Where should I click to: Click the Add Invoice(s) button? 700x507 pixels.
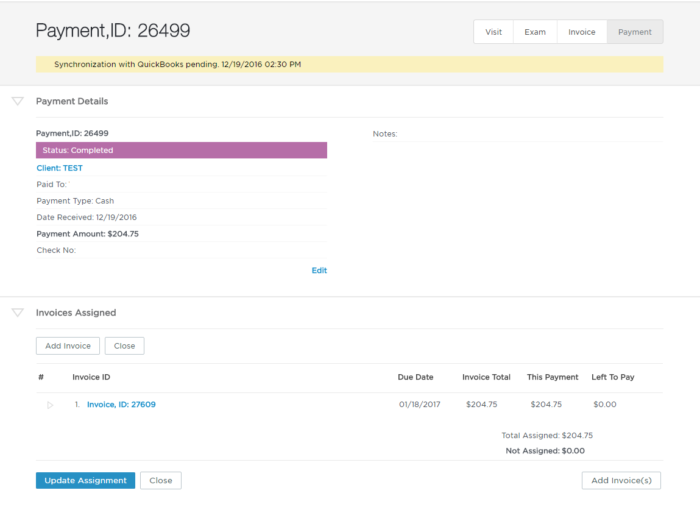coord(621,480)
